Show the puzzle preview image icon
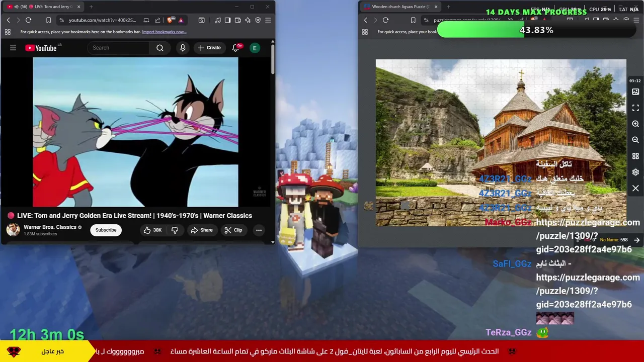Viewport: 644px width, 362px height. tap(635, 92)
